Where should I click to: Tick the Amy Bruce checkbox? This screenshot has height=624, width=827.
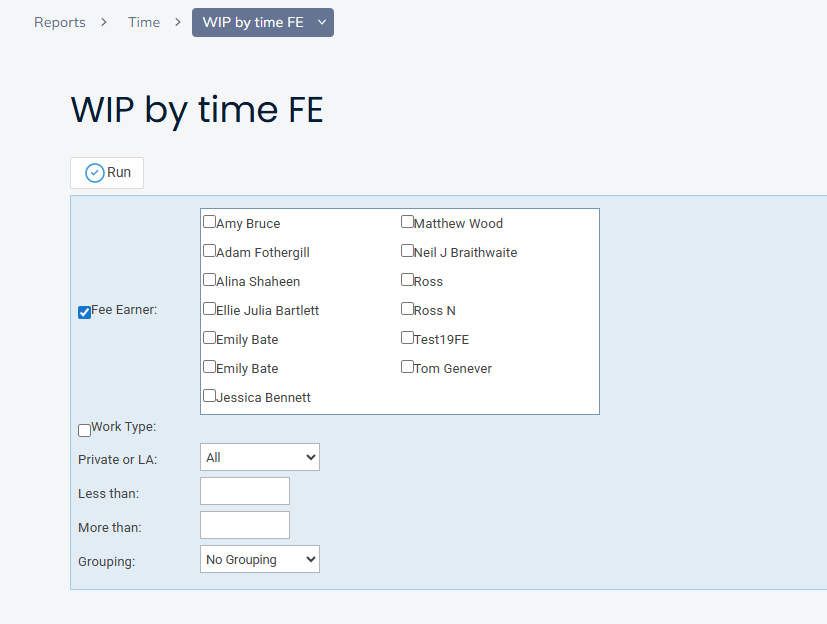tap(210, 222)
